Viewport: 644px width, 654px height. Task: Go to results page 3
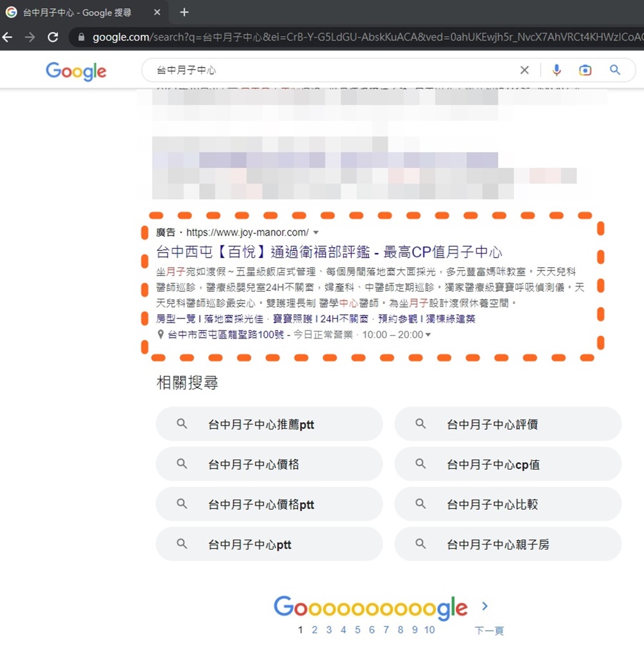tap(329, 630)
